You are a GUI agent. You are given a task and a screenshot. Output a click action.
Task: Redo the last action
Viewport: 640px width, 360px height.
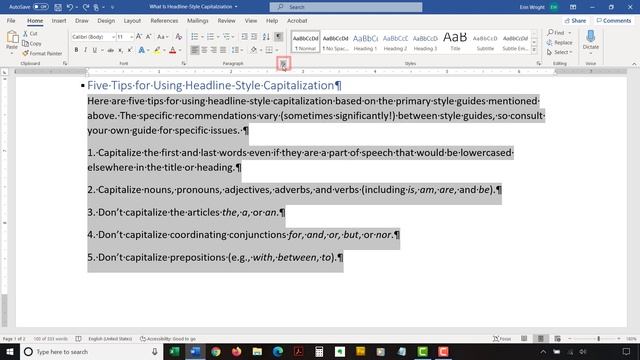pyautogui.click(x=86, y=7)
